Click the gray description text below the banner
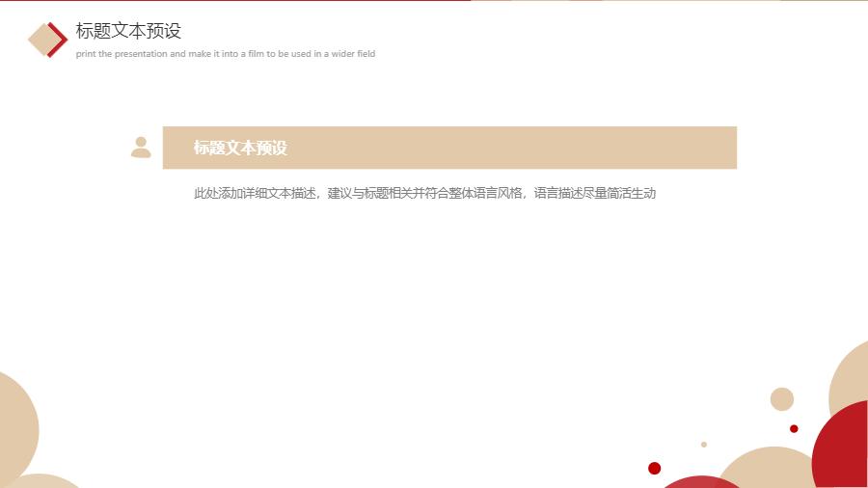Image resolution: width=868 pixels, height=488 pixels. point(424,194)
